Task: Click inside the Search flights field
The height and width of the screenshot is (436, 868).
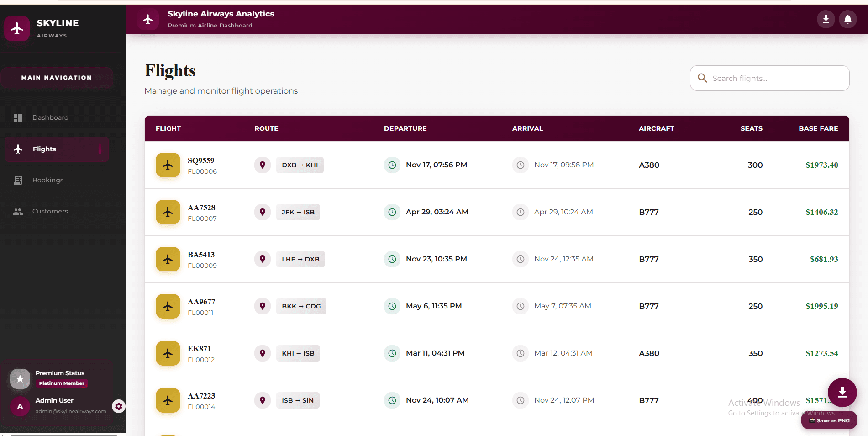Action: pyautogui.click(x=769, y=78)
